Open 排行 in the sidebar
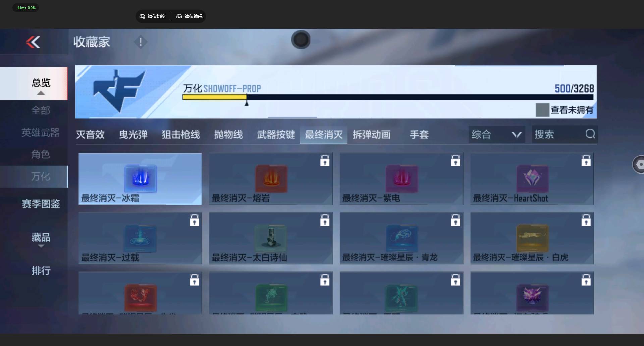Viewport: 644px width, 346px height. pos(41,270)
